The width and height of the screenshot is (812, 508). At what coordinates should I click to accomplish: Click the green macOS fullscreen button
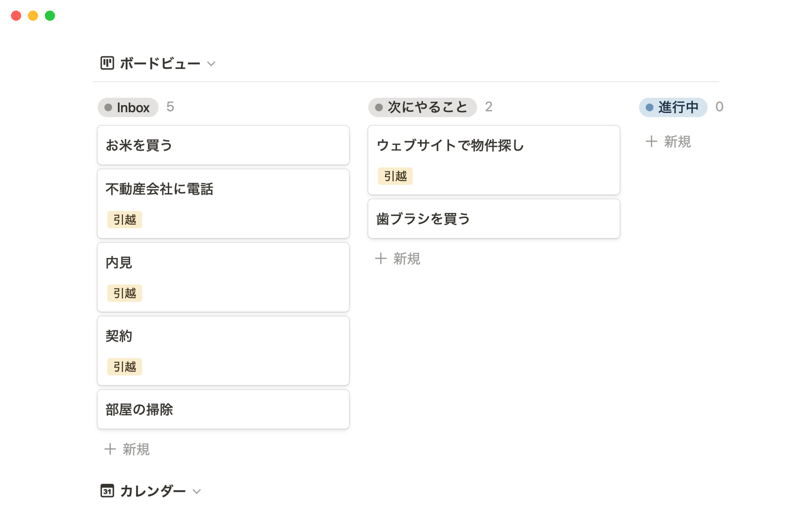click(x=50, y=16)
